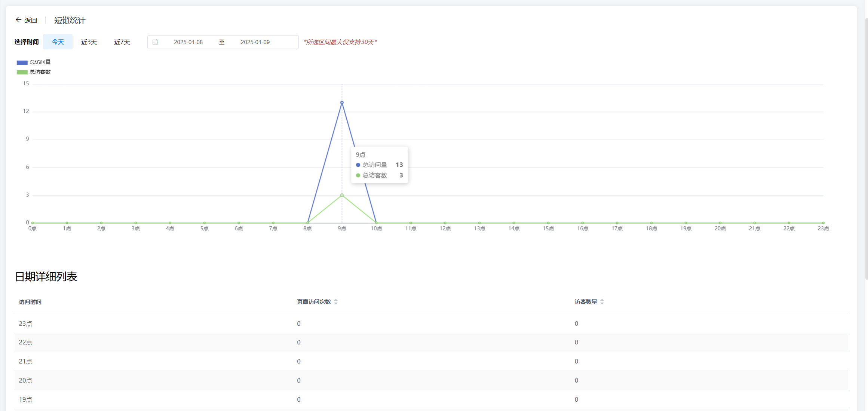Click blue data point at 9点 peak

tap(342, 102)
